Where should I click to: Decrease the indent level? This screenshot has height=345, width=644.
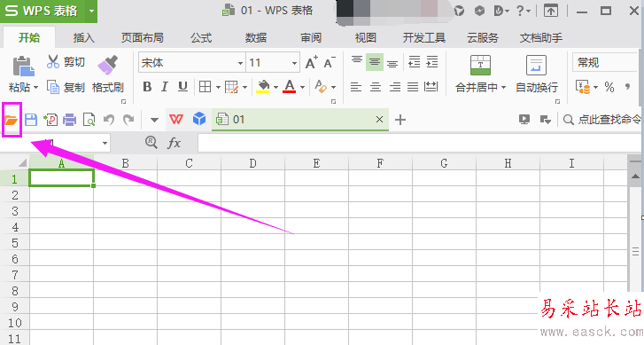coord(414,62)
